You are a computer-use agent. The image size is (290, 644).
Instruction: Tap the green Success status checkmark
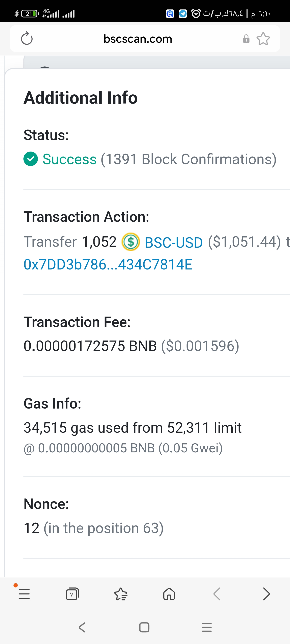pyautogui.click(x=31, y=159)
